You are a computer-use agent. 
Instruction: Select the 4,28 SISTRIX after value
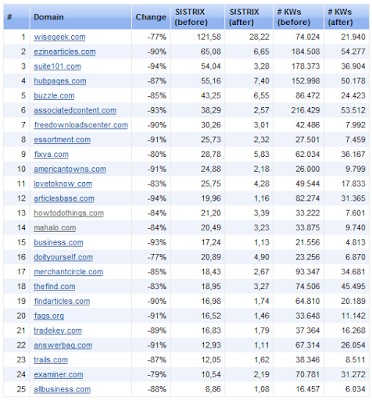(x=261, y=184)
